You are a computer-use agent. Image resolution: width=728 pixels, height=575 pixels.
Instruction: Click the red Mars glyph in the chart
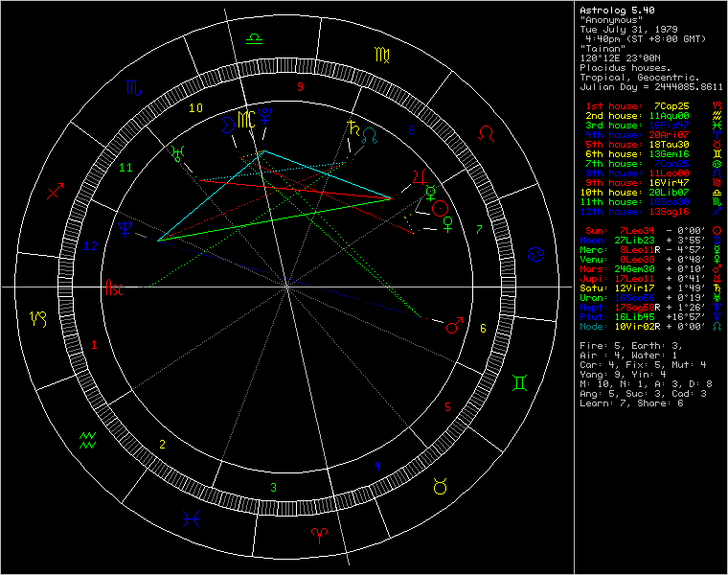(x=455, y=327)
